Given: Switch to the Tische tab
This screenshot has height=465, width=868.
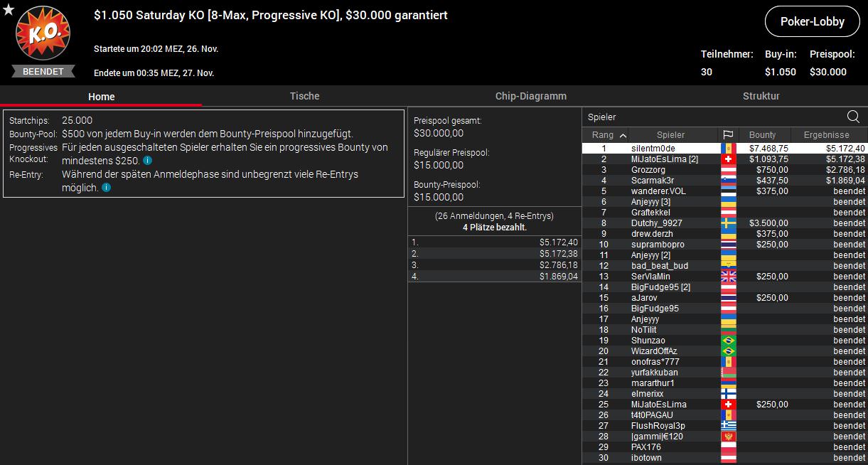Looking at the screenshot, I should (304, 96).
